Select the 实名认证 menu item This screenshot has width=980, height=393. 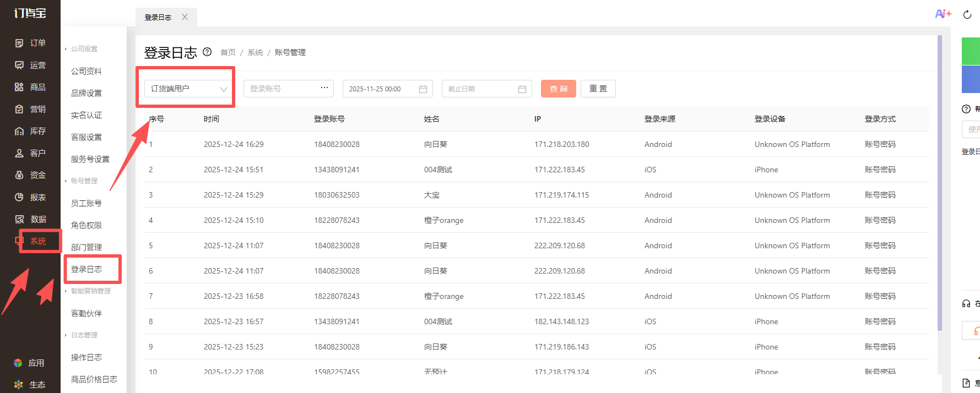click(x=86, y=115)
